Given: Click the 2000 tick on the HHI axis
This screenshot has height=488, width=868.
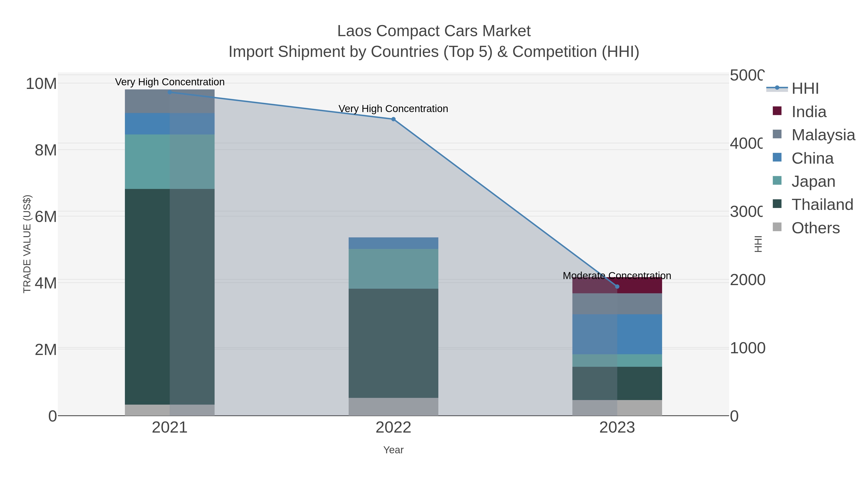Looking at the screenshot, I should click(748, 280).
